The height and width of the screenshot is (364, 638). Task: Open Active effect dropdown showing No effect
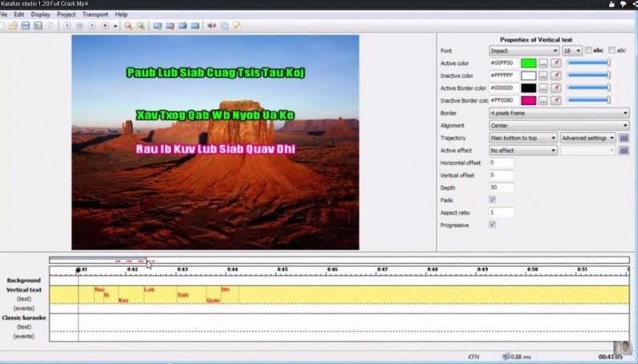tap(523, 151)
